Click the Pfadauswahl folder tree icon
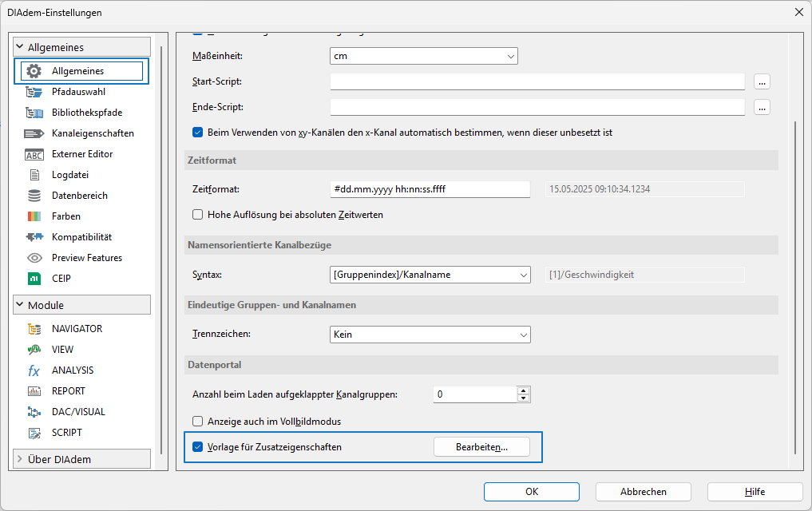Screen dimensions: 812x511 [x=34, y=92]
